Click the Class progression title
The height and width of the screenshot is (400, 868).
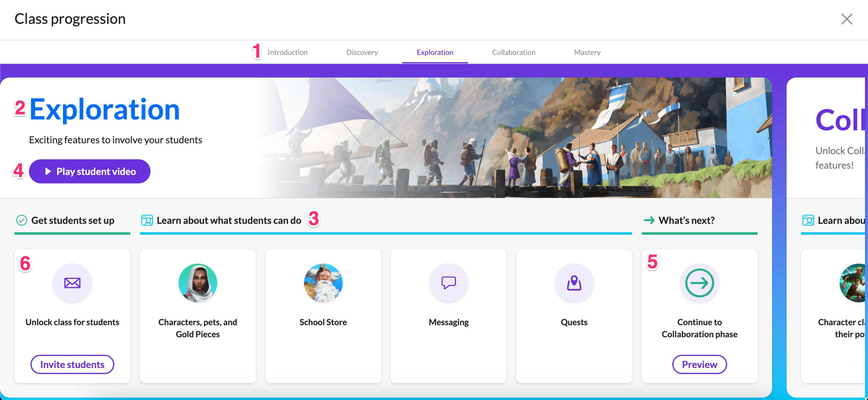(x=70, y=19)
